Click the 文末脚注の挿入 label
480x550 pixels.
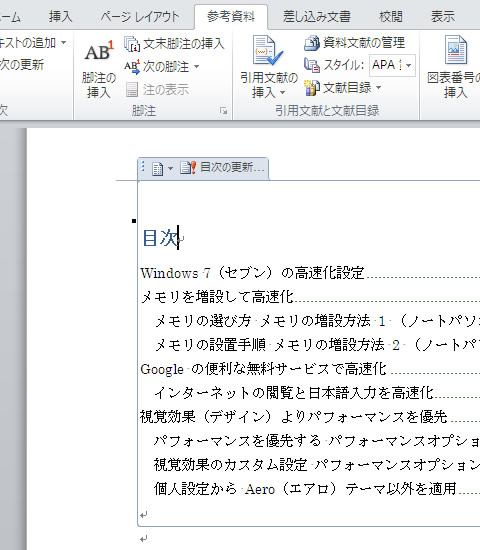[x=184, y=44]
